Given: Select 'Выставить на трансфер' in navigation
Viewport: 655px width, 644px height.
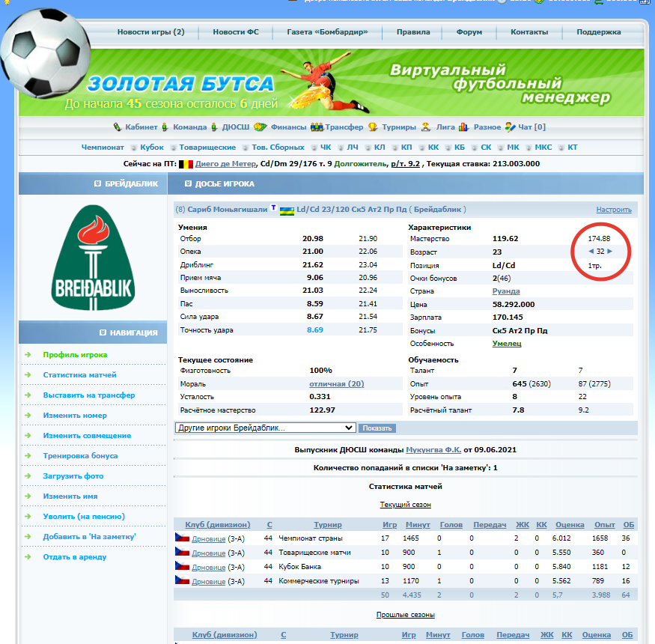Looking at the screenshot, I should (89, 395).
